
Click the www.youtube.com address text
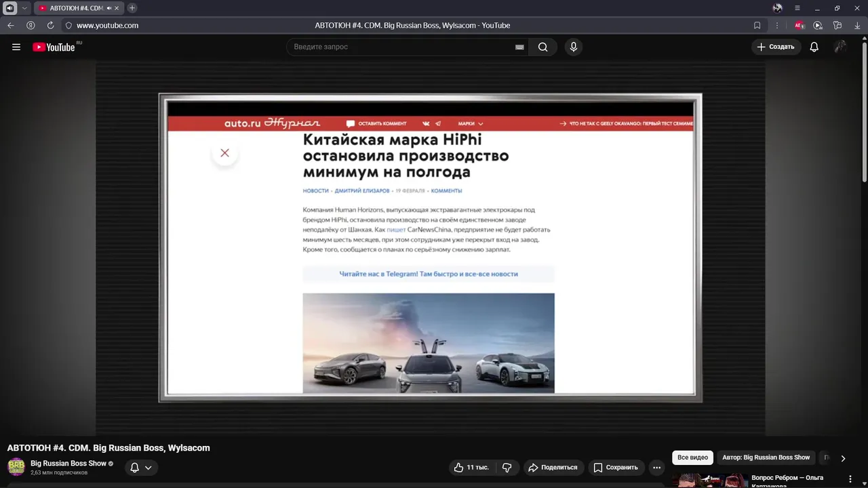point(107,25)
